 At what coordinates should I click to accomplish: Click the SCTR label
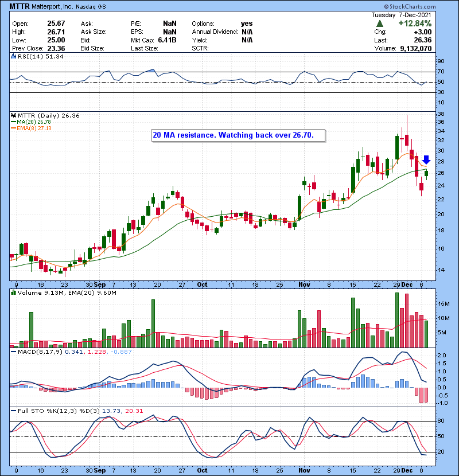tap(200, 48)
